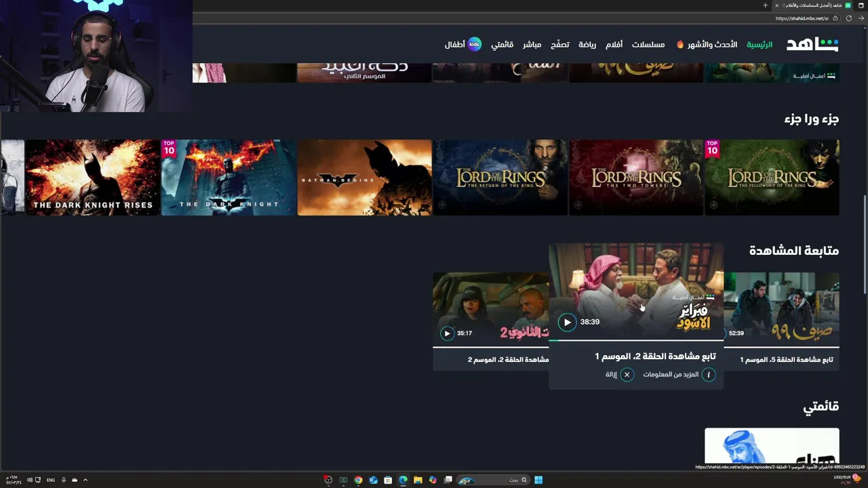Open the red clock app on taskbar
Screen dimensions: 868x488
tap(328, 480)
